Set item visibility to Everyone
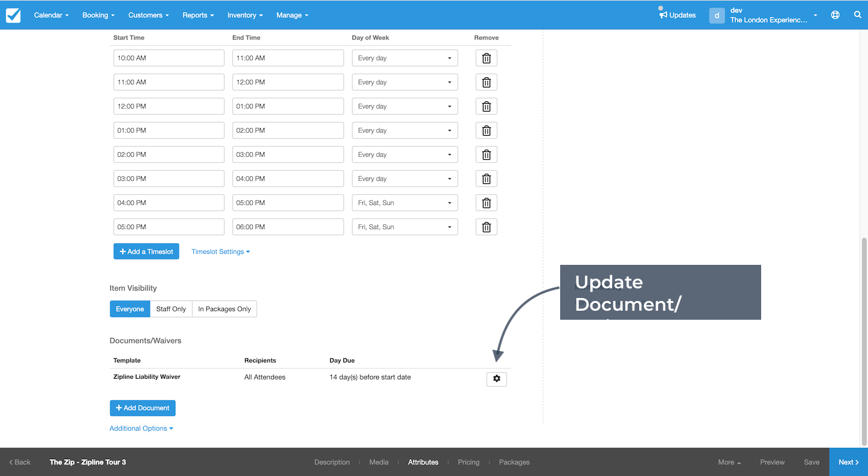The height and width of the screenshot is (476, 868). point(130,309)
